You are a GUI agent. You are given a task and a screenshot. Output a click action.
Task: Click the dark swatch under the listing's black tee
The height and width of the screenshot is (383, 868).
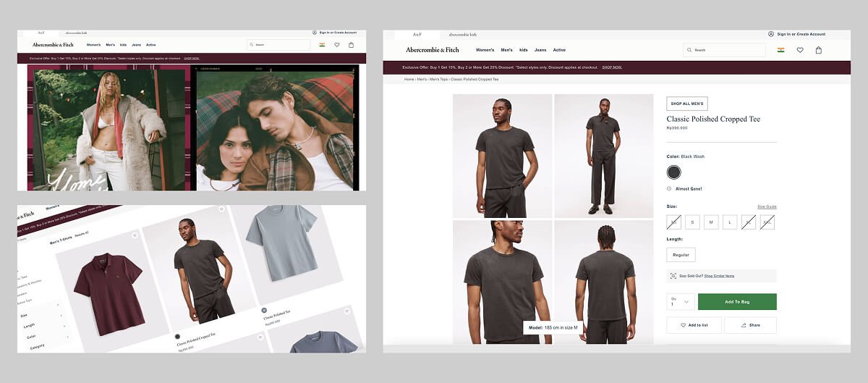(177, 336)
